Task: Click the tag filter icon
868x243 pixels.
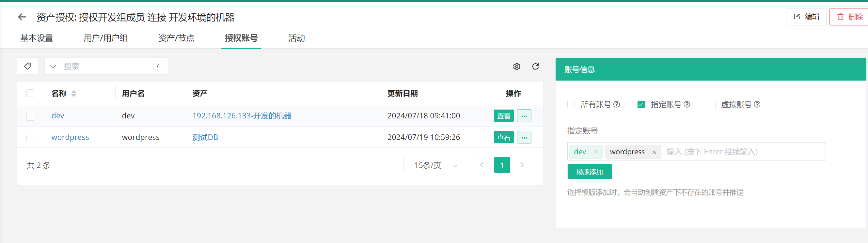Action: 28,66
